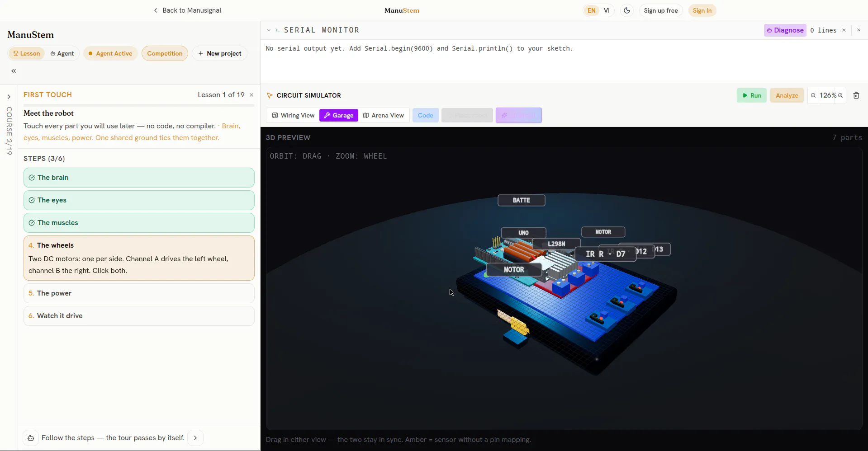Expand step 'The muscles'
Screen dimensions: 868x451
point(139,223)
